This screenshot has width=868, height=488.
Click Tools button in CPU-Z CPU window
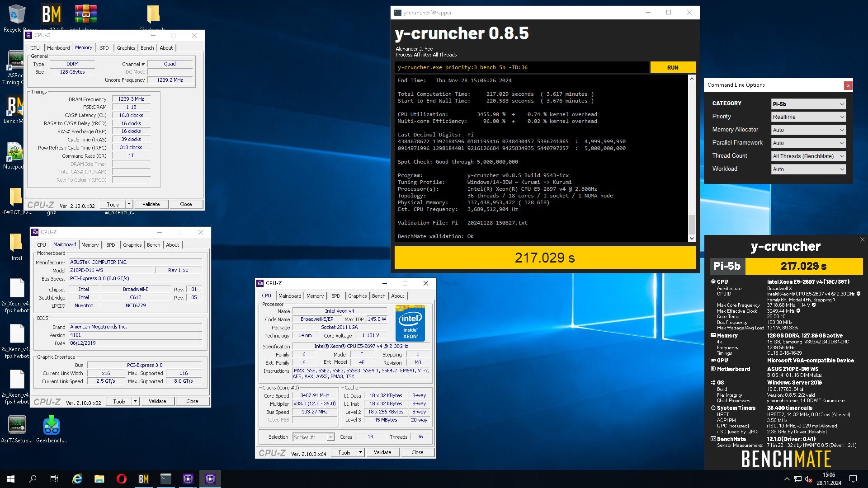(x=344, y=452)
